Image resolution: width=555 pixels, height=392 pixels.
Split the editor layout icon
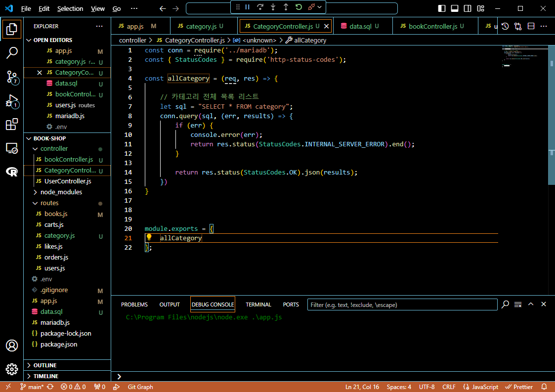point(531,26)
